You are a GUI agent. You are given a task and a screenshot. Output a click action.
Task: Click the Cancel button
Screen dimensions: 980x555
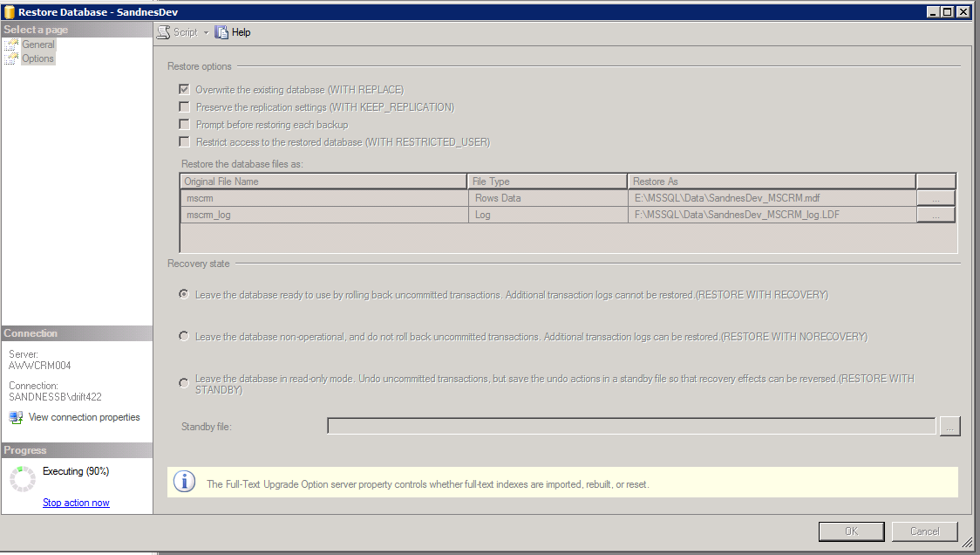[x=924, y=531]
